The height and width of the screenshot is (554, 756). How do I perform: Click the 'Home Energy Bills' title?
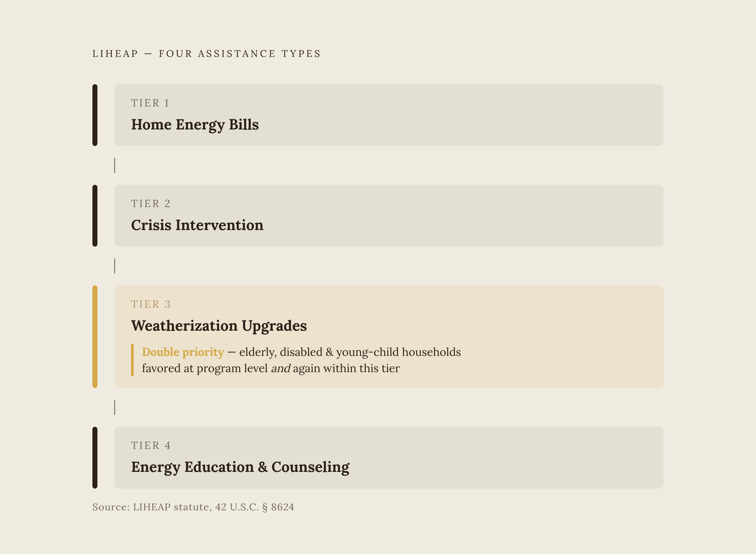coord(195,125)
